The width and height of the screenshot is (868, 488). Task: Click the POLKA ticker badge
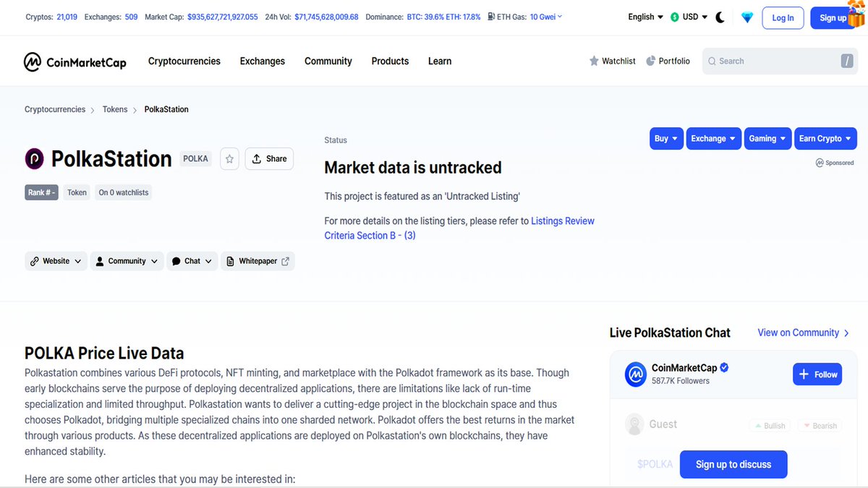click(195, 159)
